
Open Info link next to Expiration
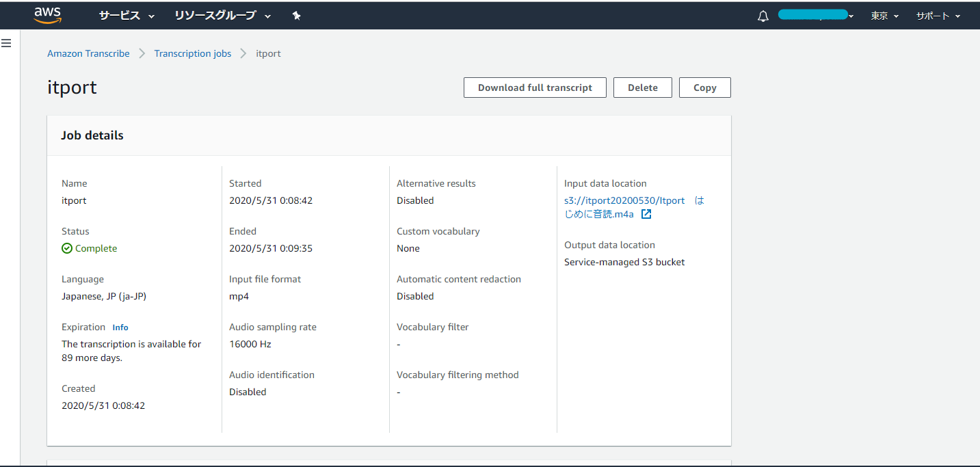tap(120, 328)
